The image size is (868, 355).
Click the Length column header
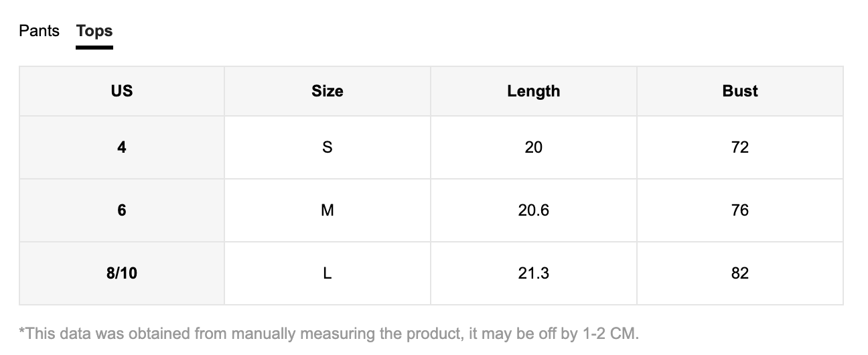pos(534,91)
